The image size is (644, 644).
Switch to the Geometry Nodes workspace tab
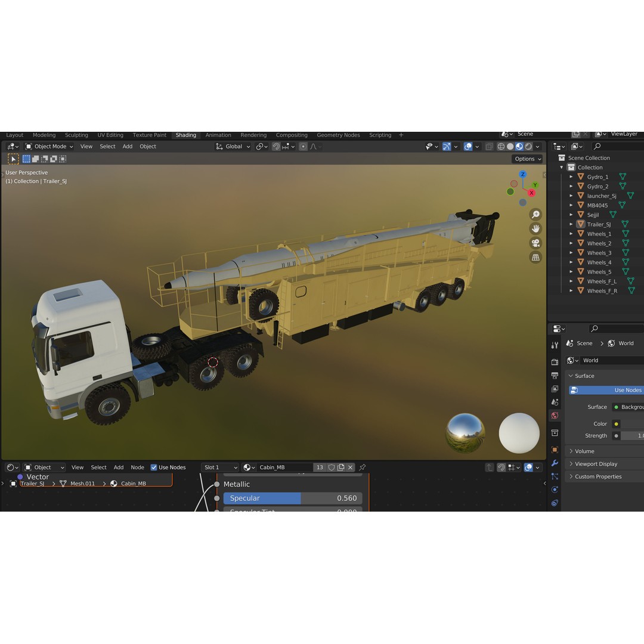coord(339,135)
